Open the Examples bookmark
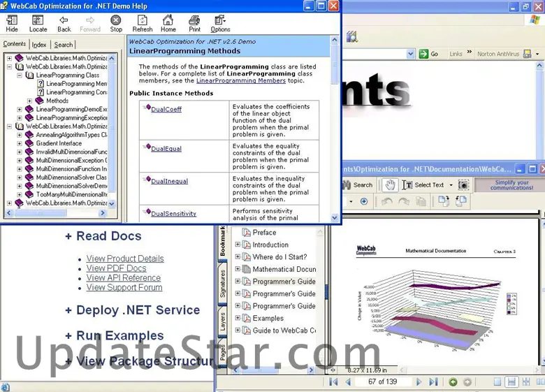 [x=263, y=319]
